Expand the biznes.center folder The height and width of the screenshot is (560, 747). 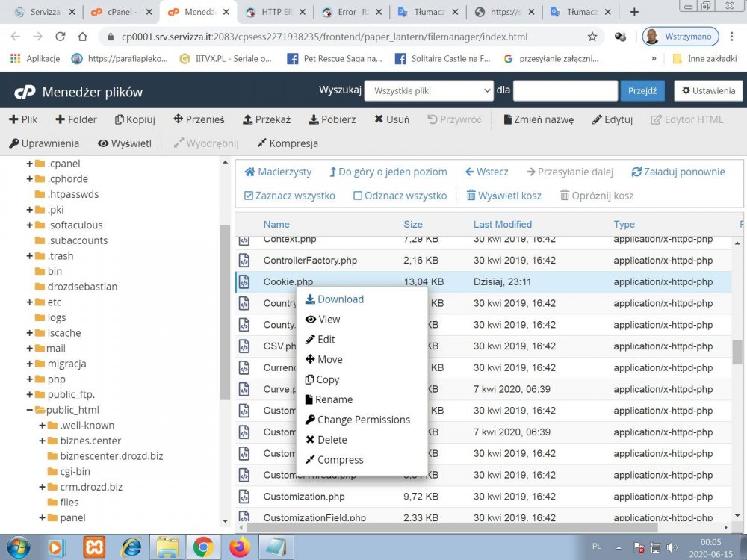42,441
